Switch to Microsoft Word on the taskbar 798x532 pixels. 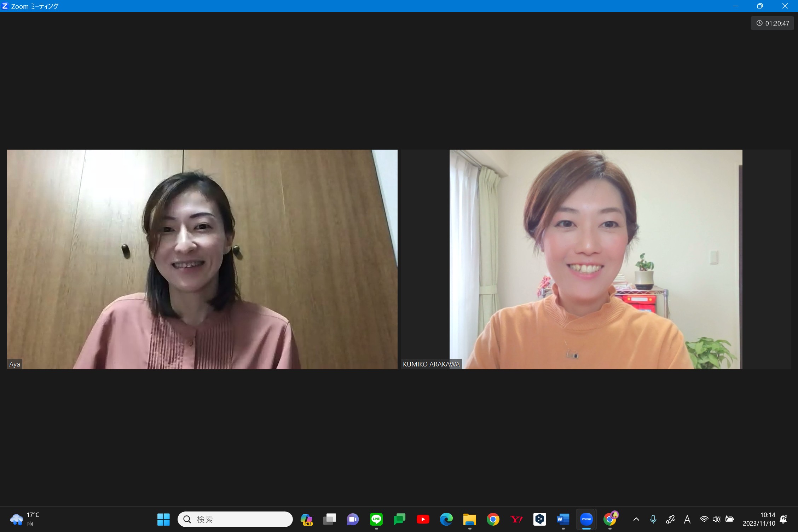pyautogui.click(x=563, y=519)
